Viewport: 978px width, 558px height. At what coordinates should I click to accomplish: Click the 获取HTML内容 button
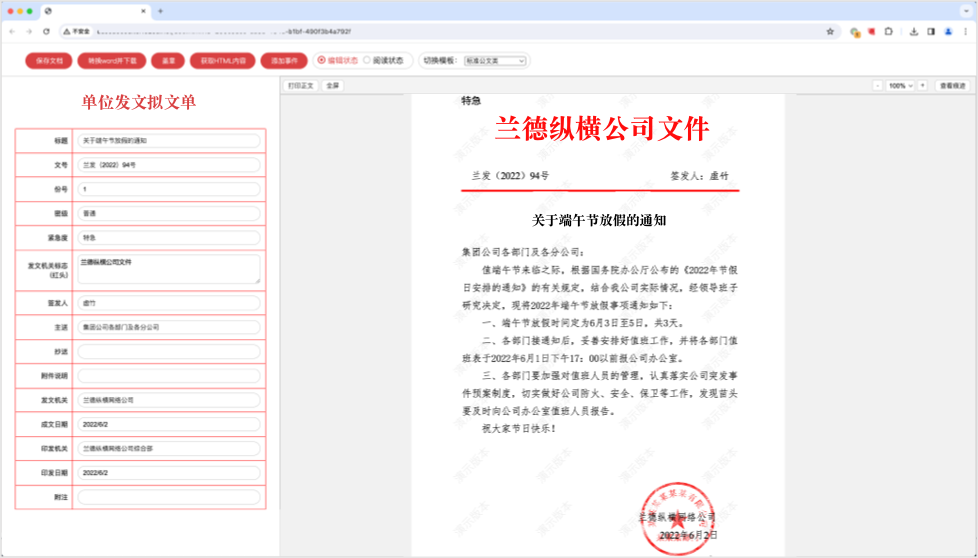pos(222,61)
